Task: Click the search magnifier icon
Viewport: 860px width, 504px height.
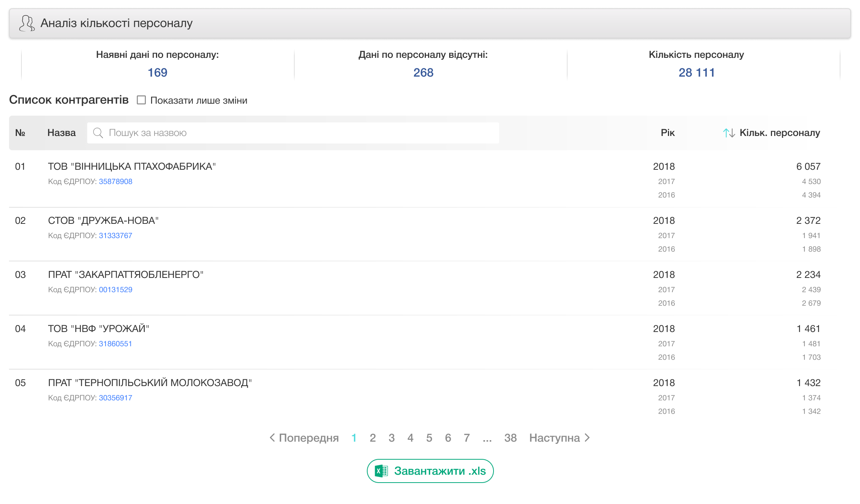Action: [x=98, y=133]
